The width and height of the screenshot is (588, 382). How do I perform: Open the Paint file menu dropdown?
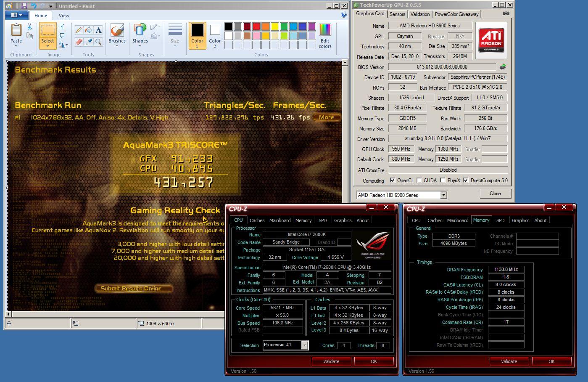[17, 15]
